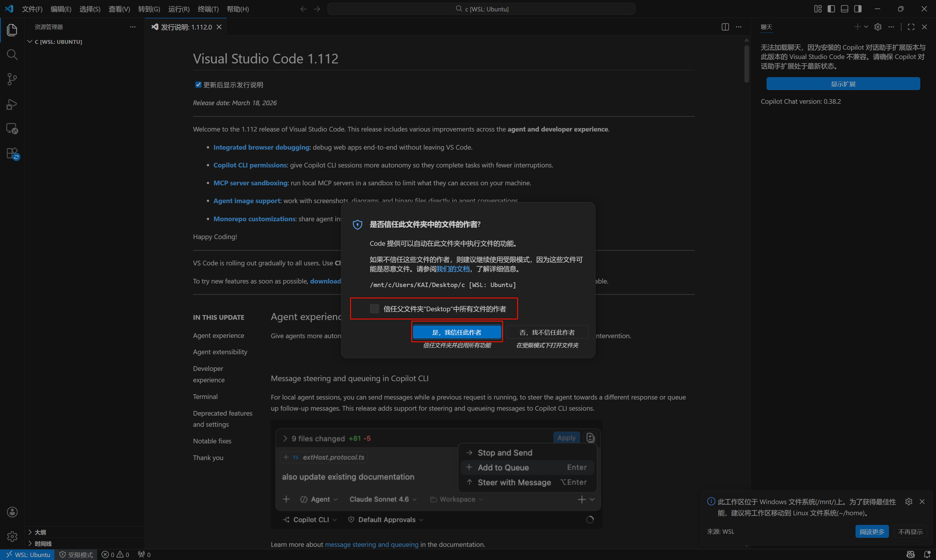
Task: Open the Search view in activity bar
Action: (12, 55)
